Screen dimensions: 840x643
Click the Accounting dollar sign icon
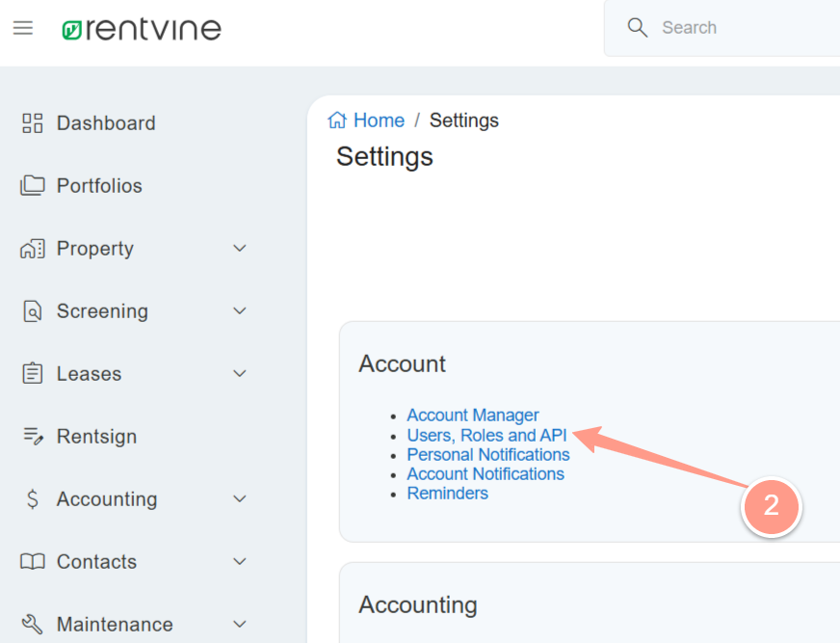pos(33,499)
